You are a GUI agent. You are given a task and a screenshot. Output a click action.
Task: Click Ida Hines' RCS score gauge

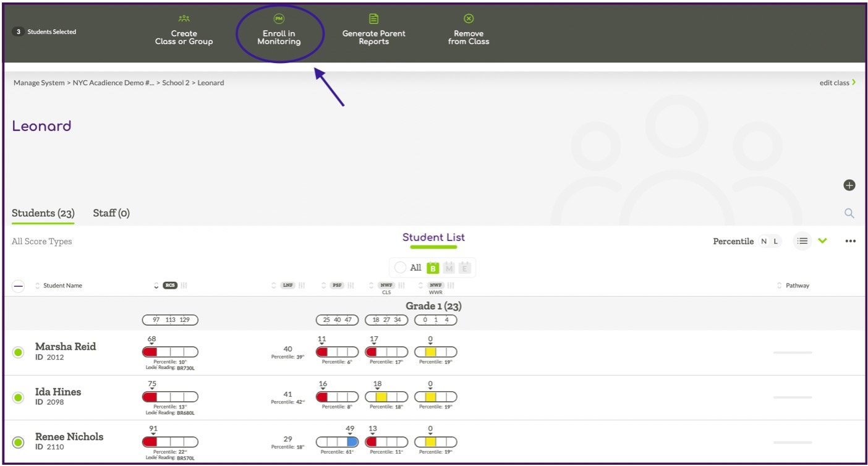(x=170, y=397)
